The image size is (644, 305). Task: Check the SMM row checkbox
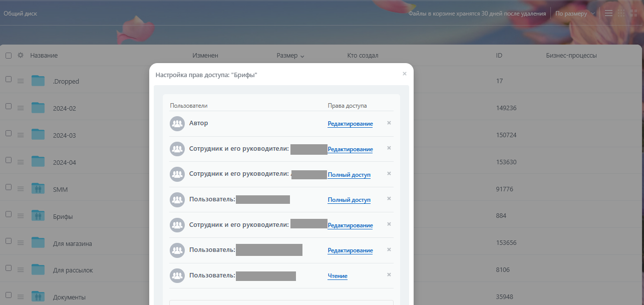tap(9, 187)
